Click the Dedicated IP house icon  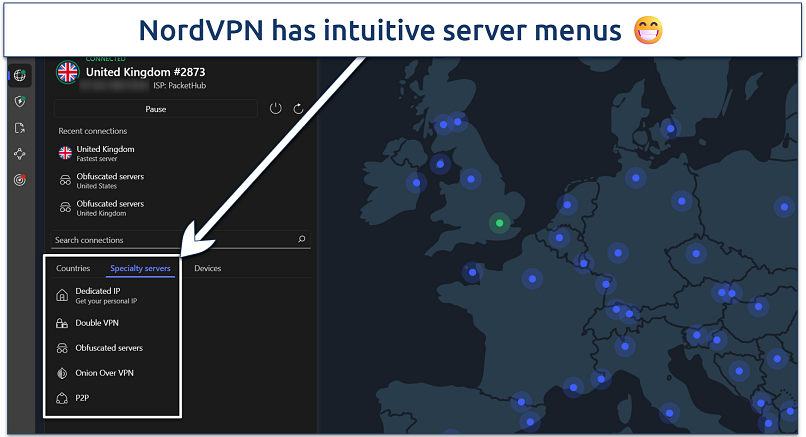tap(62, 295)
